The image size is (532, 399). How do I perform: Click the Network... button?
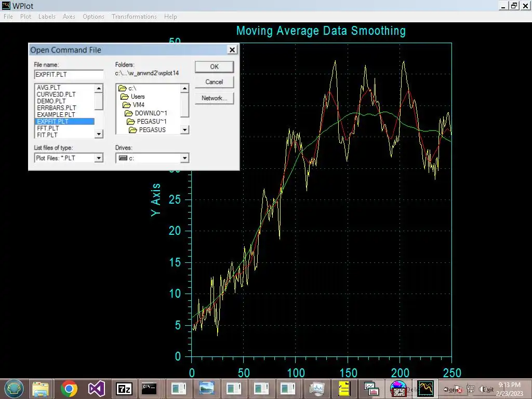(x=214, y=98)
